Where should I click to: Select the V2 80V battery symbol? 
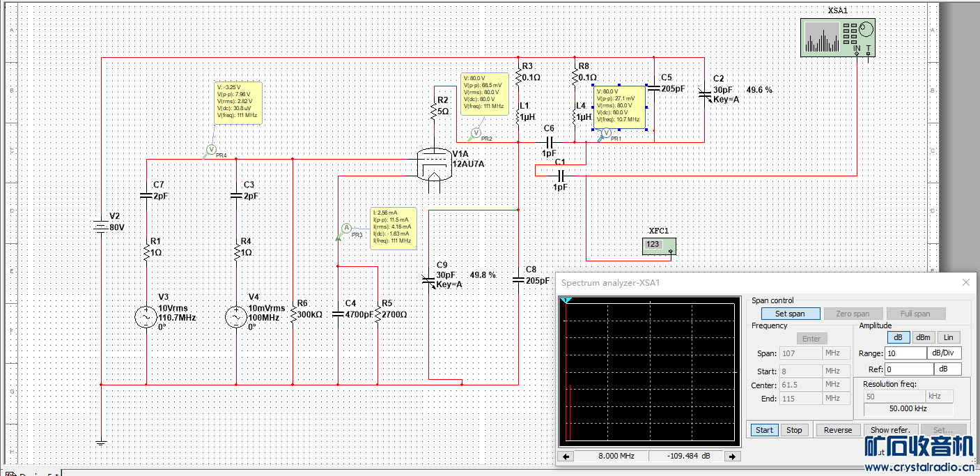102,226
